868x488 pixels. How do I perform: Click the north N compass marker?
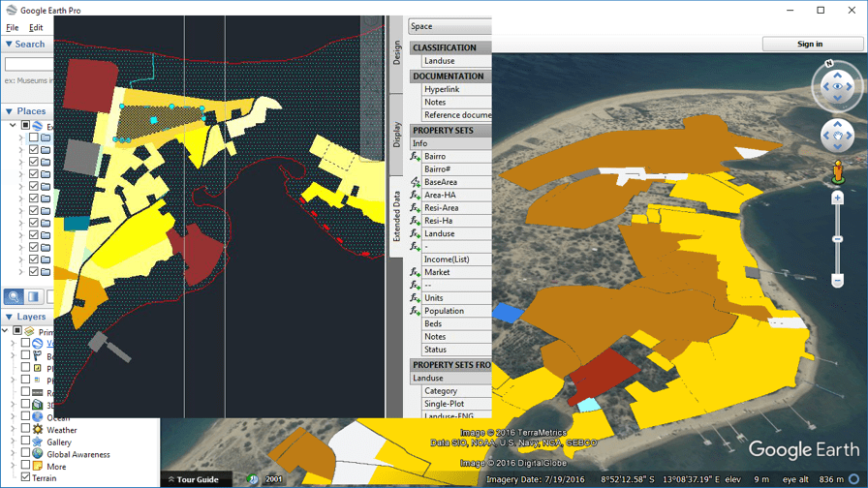pyautogui.click(x=829, y=64)
